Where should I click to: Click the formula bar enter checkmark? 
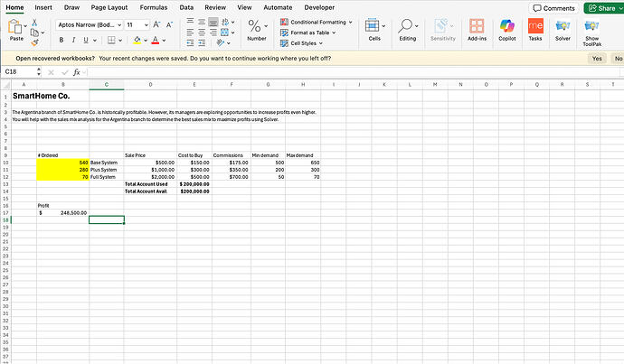pos(64,72)
